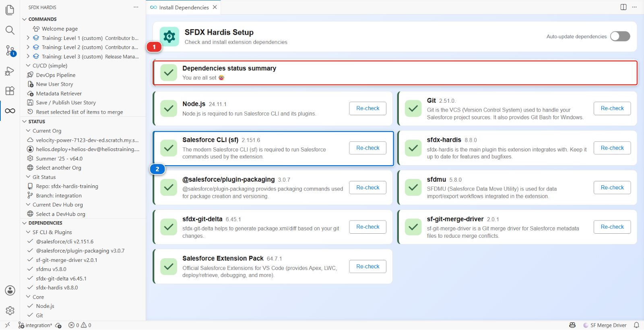
Task: Select "@salesforce/plugin-packaging v3.0.7" tree row
Action: (83, 251)
